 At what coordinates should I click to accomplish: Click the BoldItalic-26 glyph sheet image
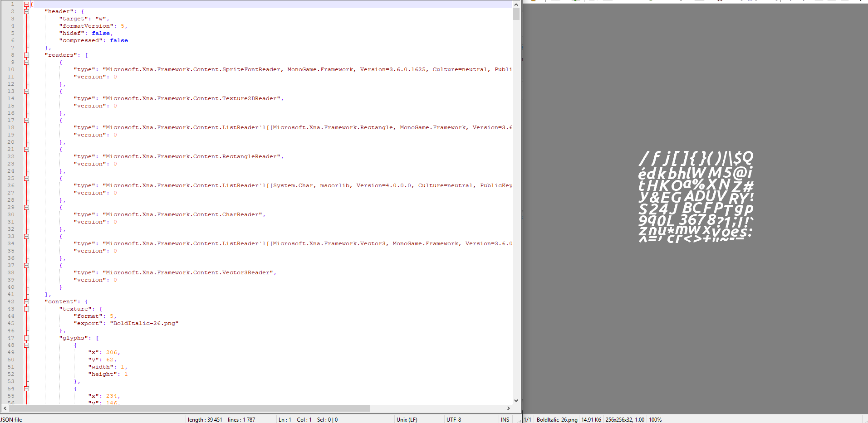(x=696, y=196)
